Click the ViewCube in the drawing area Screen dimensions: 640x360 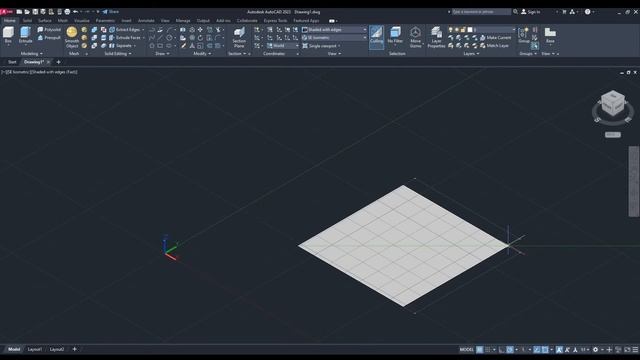pyautogui.click(x=613, y=103)
